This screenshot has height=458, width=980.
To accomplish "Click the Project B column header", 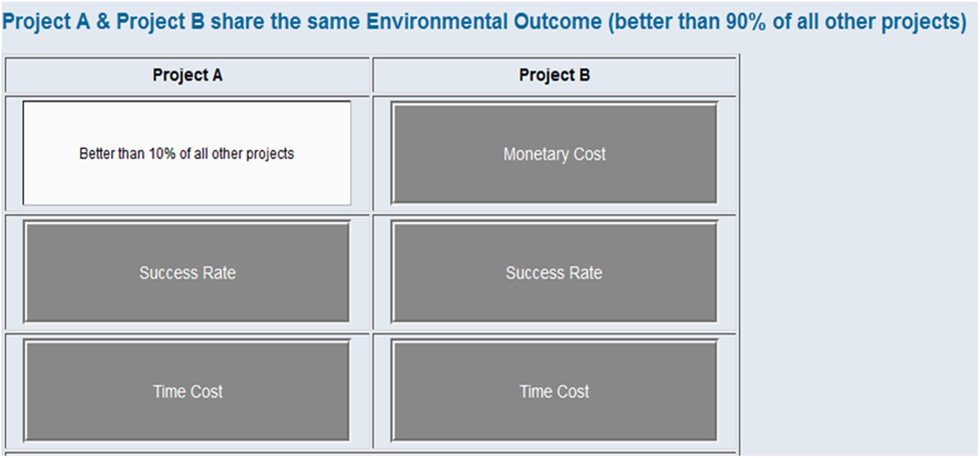I will (554, 75).
